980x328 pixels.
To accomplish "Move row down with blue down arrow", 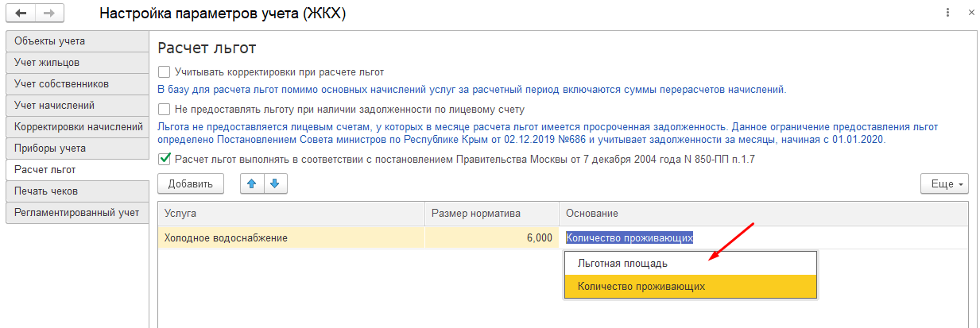I will click(x=275, y=183).
